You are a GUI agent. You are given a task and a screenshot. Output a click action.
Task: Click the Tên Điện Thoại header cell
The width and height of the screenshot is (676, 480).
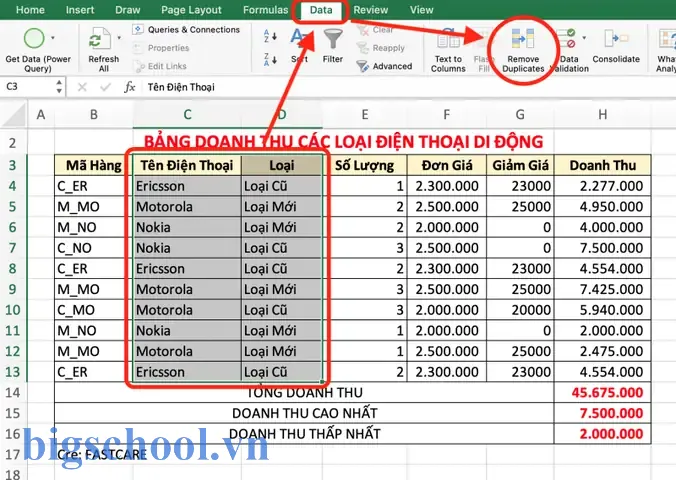tap(187, 165)
